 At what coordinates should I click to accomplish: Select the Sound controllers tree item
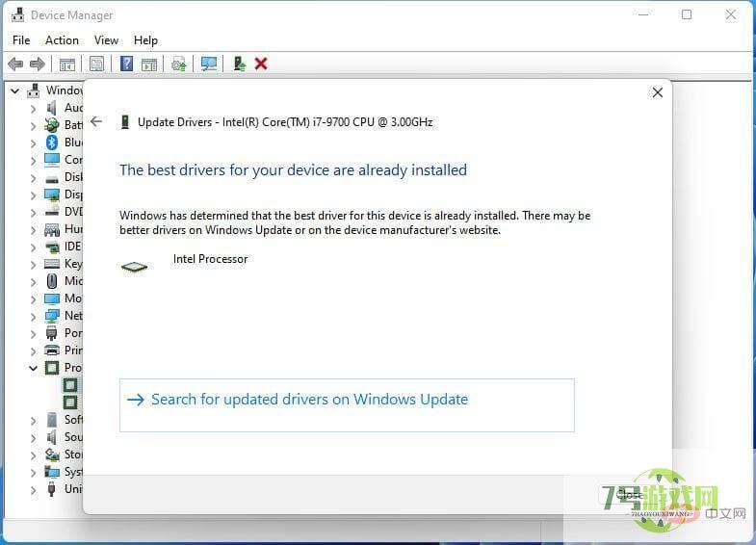click(65, 437)
